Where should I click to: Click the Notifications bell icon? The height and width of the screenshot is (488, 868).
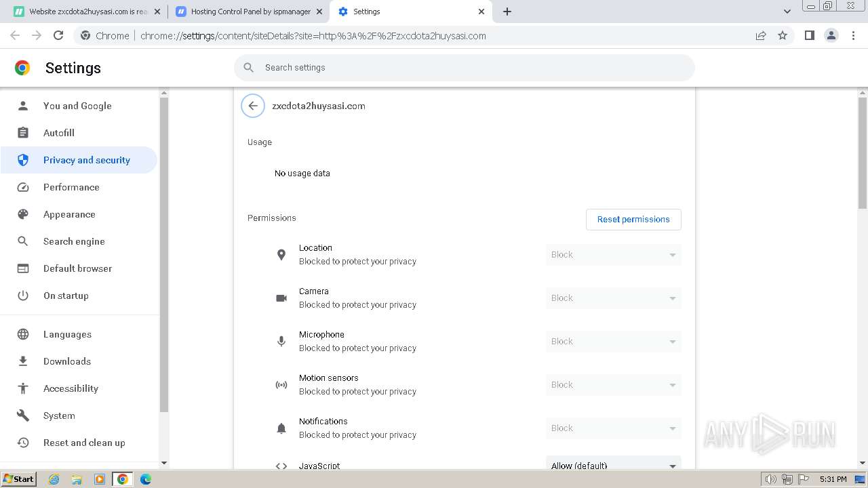point(281,428)
